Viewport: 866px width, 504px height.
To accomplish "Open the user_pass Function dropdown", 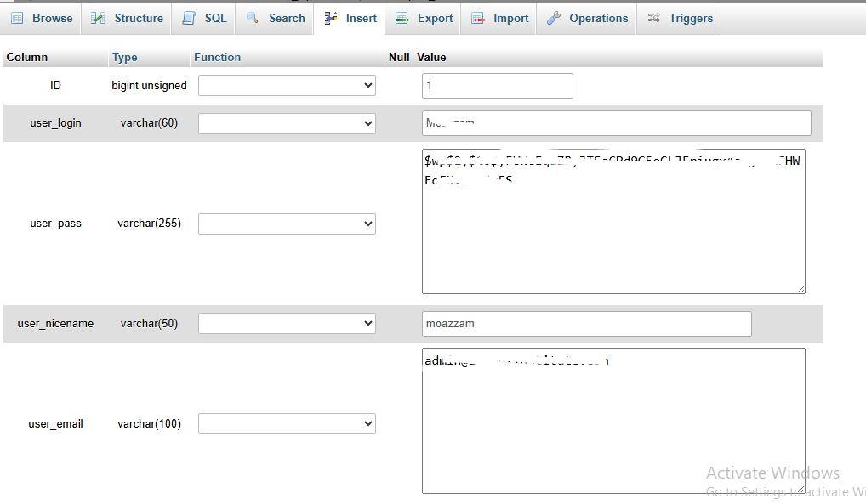I will 287,224.
